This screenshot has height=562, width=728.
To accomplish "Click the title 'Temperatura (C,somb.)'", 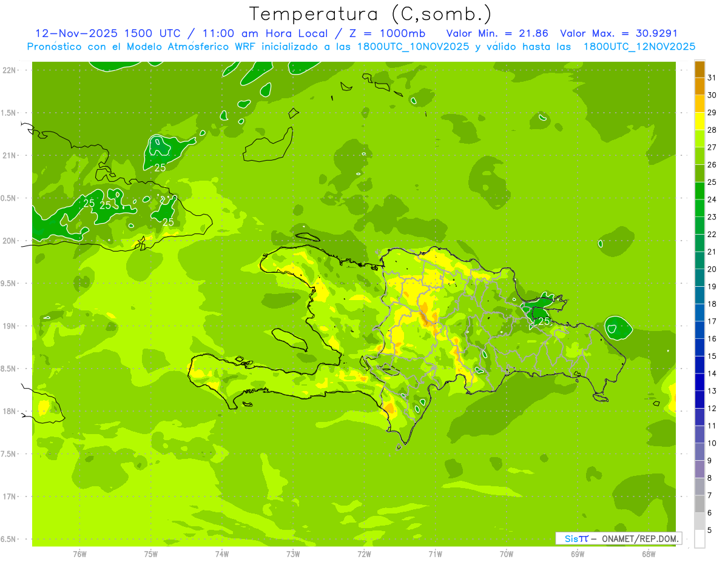I will [370, 14].
